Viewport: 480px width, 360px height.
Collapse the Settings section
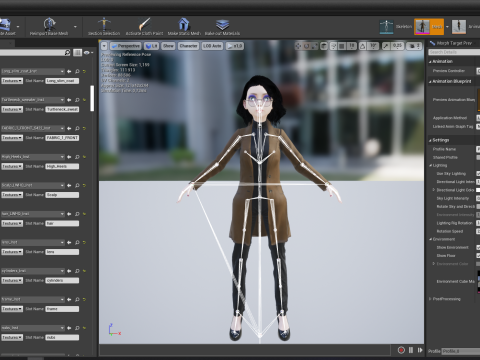pyautogui.click(x=430, y=141)
